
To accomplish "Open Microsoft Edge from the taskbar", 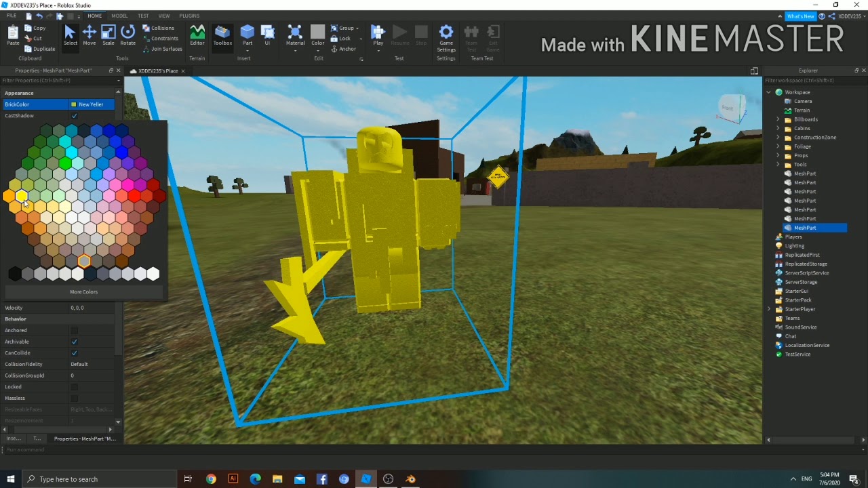I will coord(255,479).
